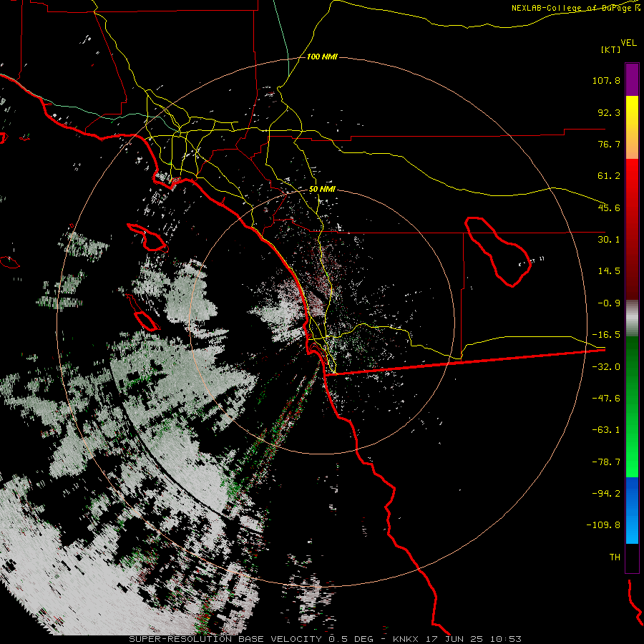Click the 50 NMI range ring label
The height and width of the screenshot is (644, 644).
pos(322,190)
